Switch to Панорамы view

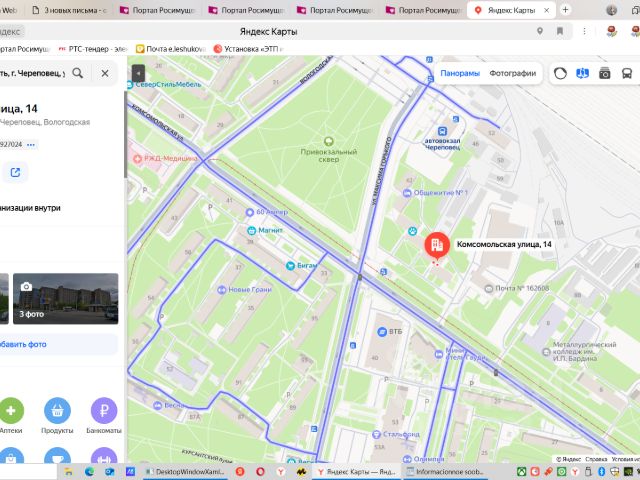coord(460,73)
